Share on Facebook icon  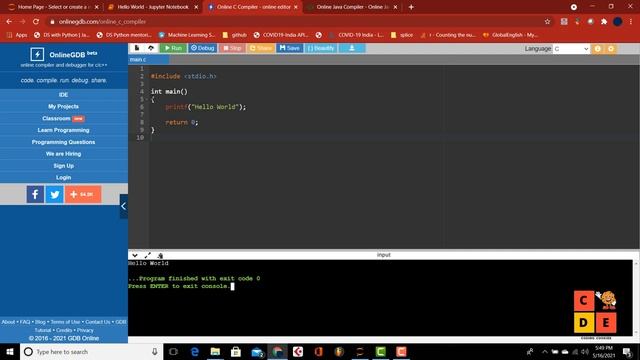35,194
